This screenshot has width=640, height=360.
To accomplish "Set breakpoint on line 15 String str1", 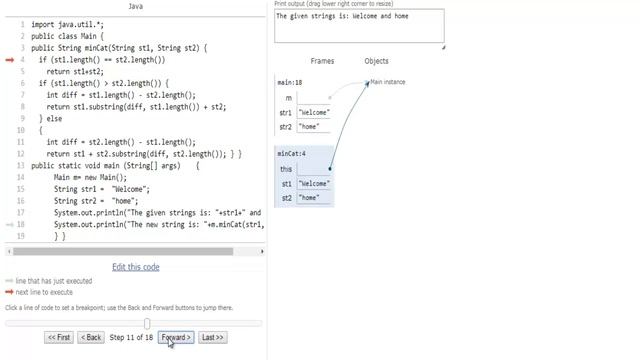I will click(102, 189).
